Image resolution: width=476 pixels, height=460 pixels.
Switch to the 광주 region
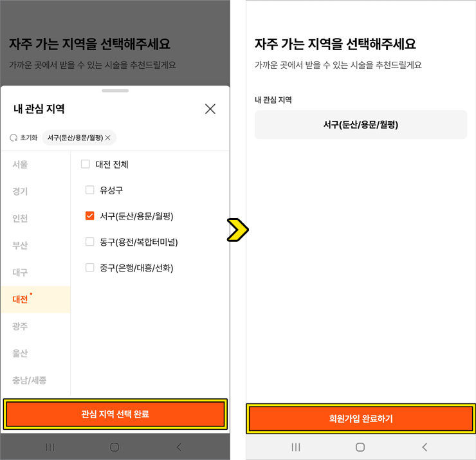pos(21,327)
